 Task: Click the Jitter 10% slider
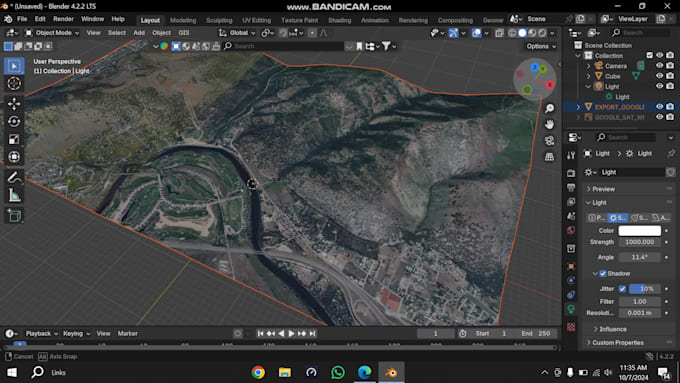(644, 289)
